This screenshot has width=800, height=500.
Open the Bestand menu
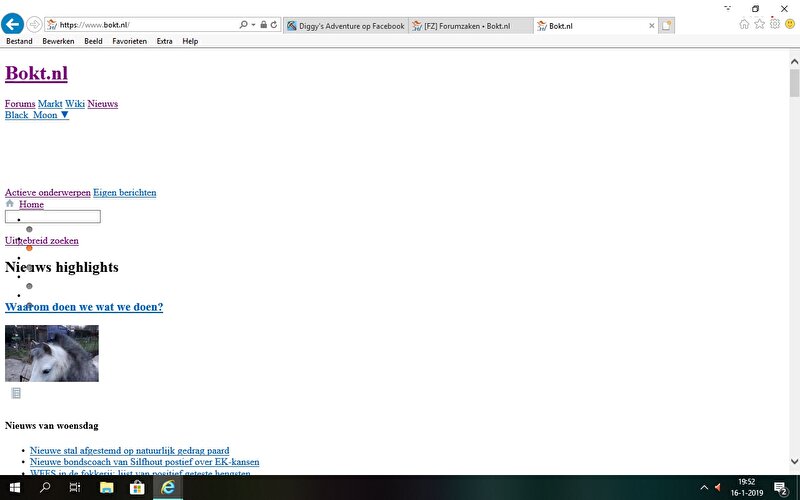point(19,41)
